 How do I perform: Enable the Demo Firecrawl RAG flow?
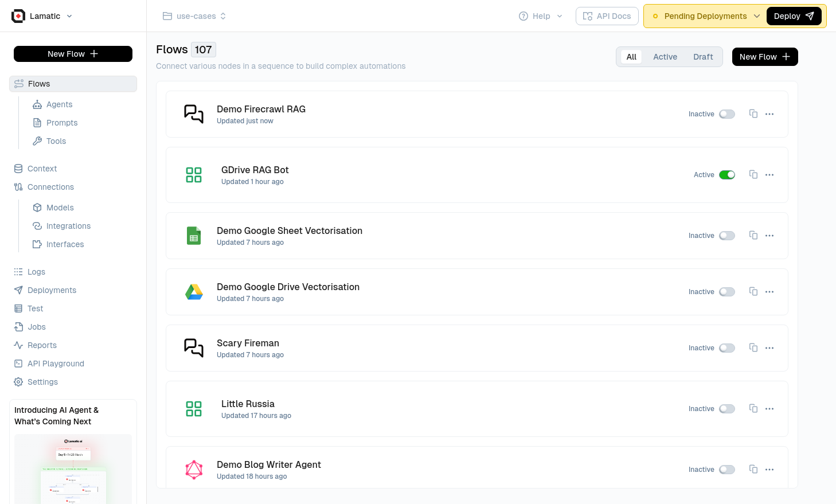(x=727, y=114)
